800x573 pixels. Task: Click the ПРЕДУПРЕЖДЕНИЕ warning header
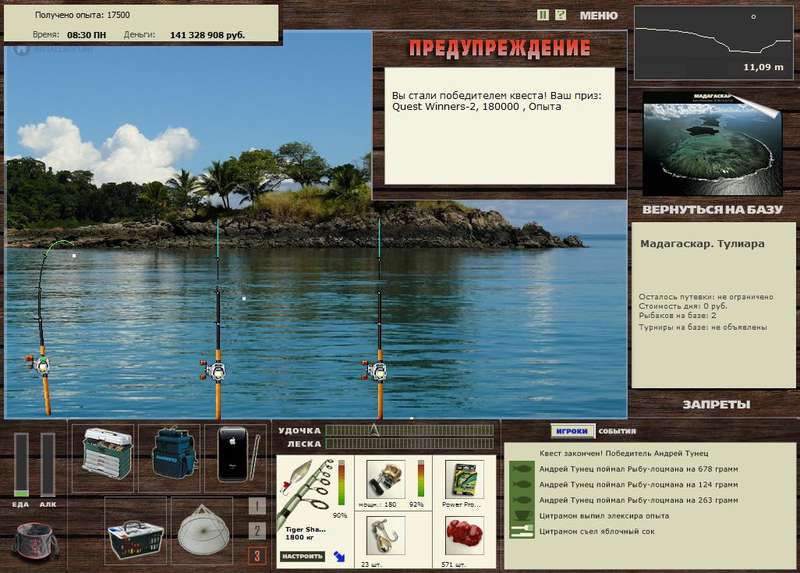tap(499, 48)
